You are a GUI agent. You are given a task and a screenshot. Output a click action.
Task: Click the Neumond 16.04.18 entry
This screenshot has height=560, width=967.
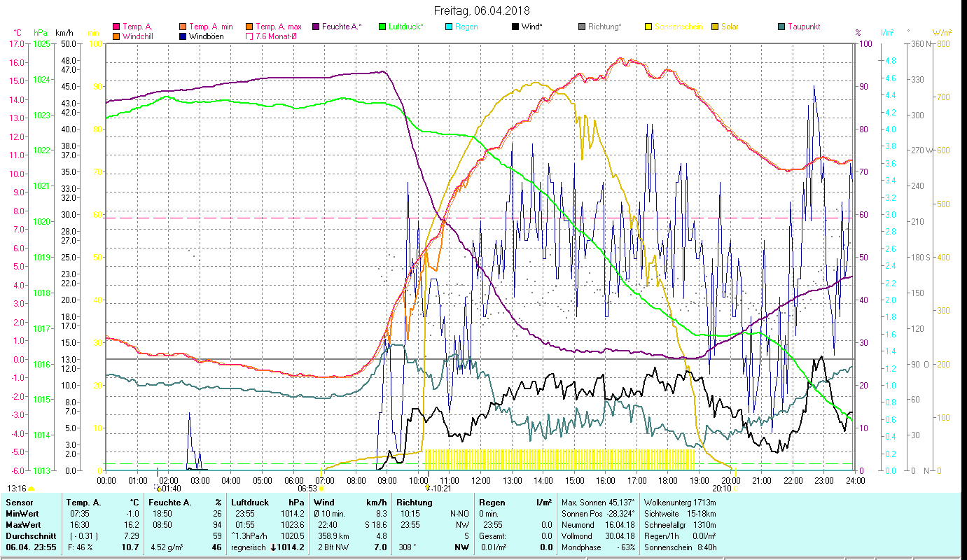tap(599, 525)
